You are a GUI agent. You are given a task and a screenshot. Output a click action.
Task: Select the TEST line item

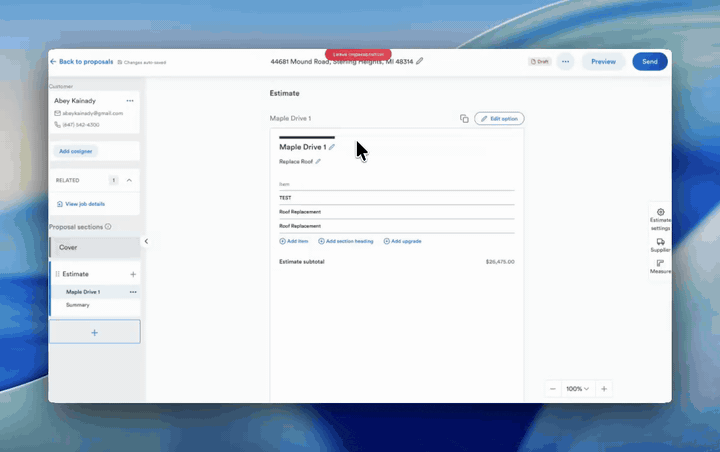(x=397, y=198)
